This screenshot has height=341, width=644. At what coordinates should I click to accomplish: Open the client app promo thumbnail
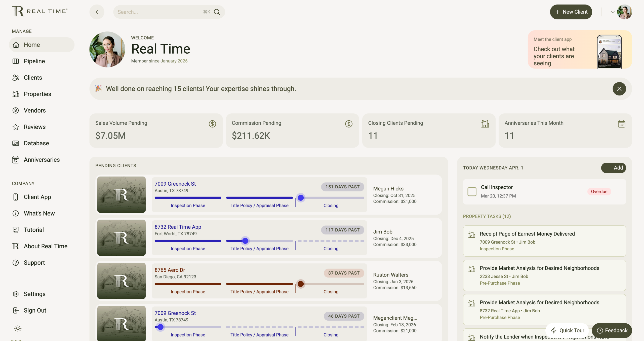pos(609,51)
